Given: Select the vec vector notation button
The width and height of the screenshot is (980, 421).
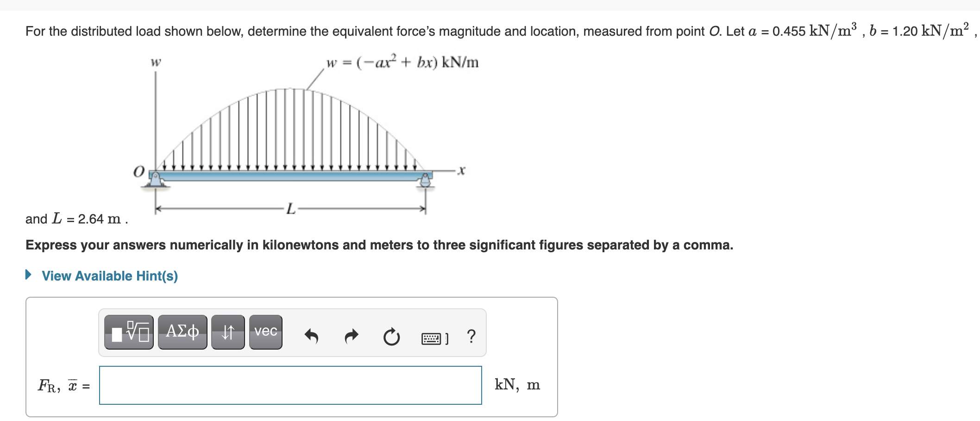Looking at the screenshot, I should pyautogui.click(x=265, y=332).
